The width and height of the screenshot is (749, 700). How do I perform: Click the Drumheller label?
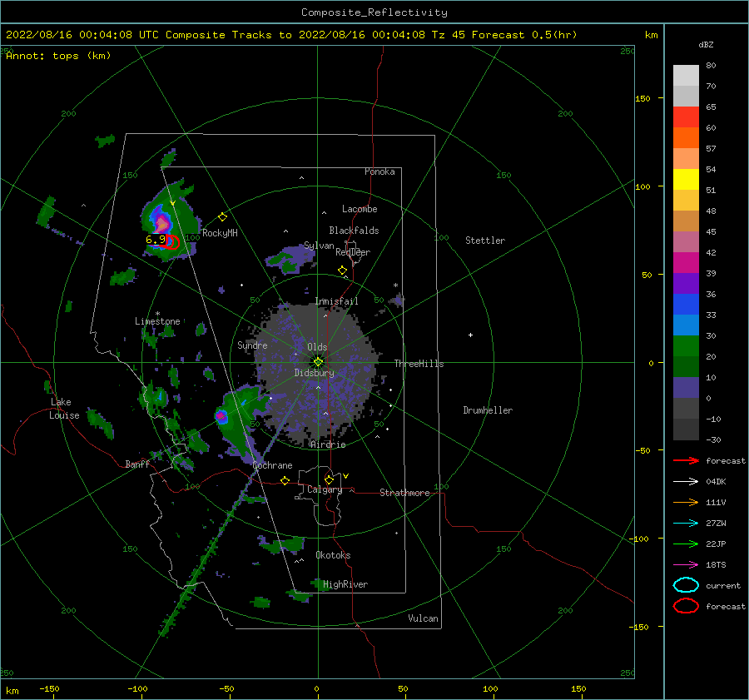[488, 410]
